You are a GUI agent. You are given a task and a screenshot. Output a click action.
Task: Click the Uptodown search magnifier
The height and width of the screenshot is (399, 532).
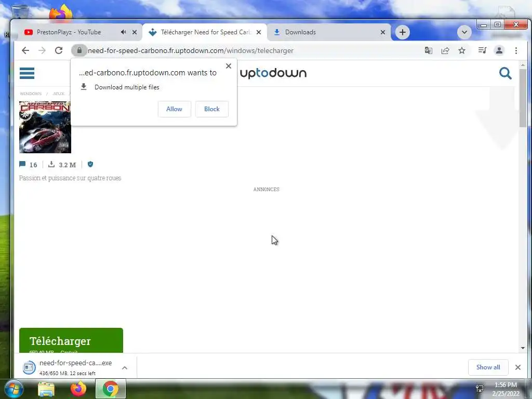[x=505, y=73]
